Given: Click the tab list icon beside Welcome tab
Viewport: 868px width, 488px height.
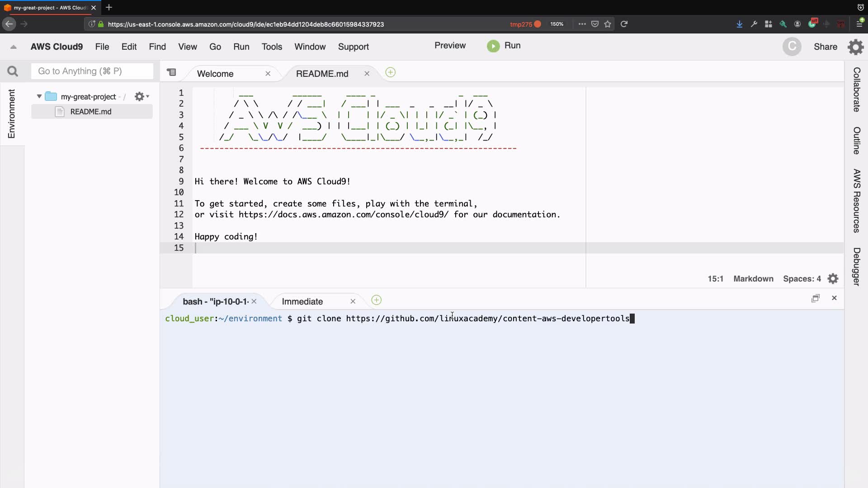Looking at the screenshot, I should pyautogui.click(x=171, y=72).
